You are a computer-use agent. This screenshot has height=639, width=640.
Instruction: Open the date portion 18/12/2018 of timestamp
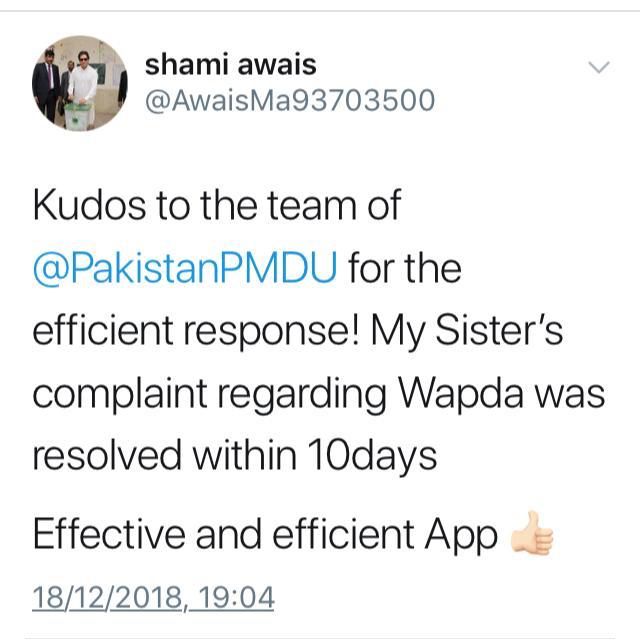(107, 597)
